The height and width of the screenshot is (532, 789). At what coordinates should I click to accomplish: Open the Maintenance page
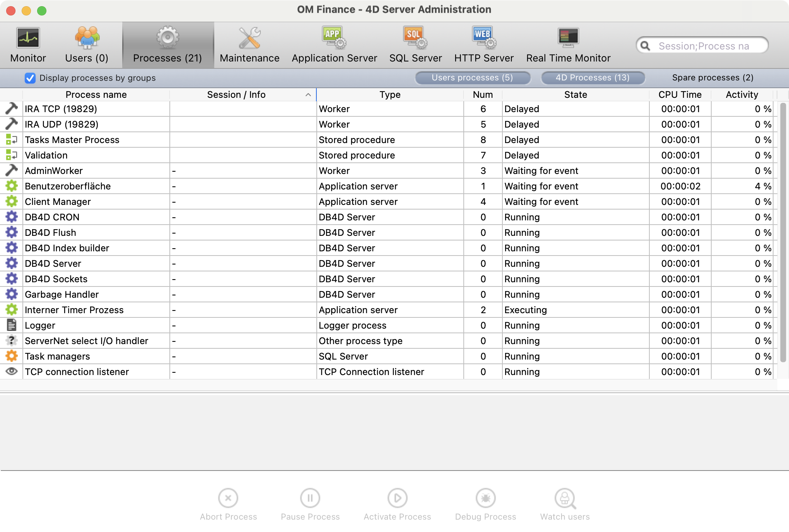(x=249, y=45)
